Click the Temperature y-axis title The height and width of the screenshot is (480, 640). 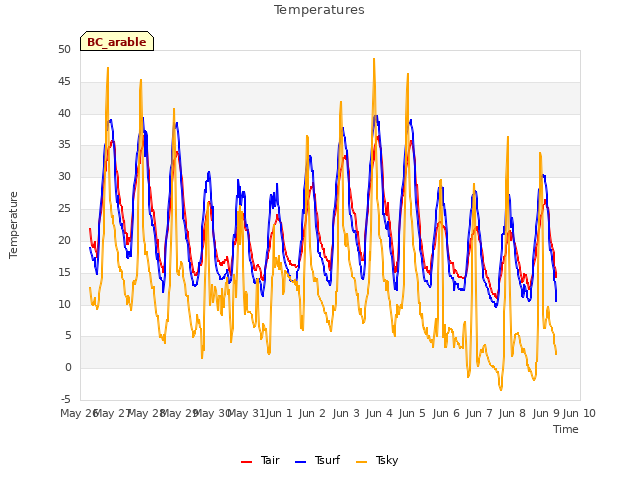point(13,225)
